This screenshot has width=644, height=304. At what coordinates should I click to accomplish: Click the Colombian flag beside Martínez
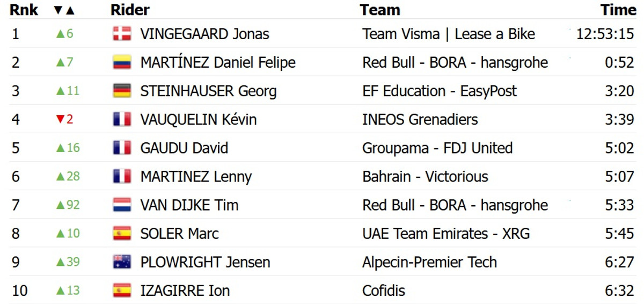coord(122,62)
